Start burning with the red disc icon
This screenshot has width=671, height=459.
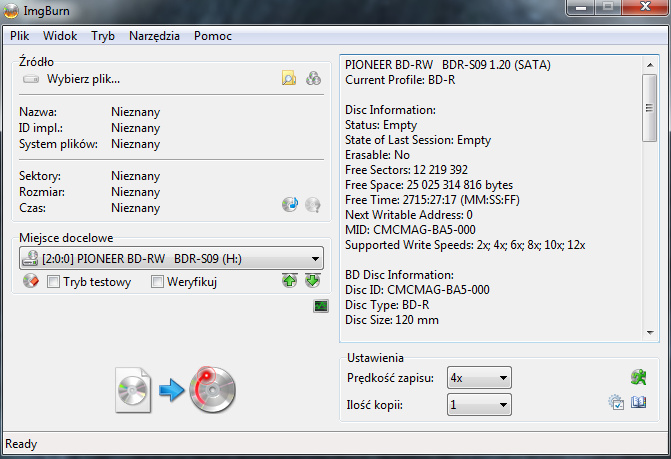(212, 389)
